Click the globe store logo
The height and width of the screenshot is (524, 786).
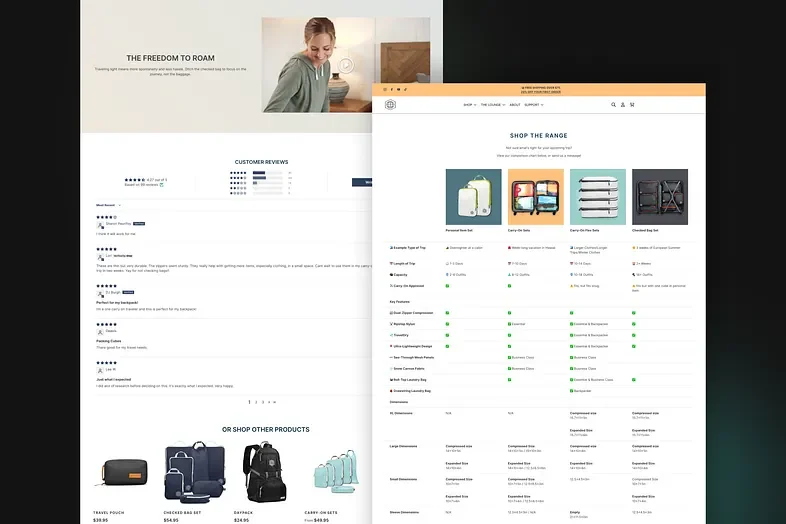(391, 105)
